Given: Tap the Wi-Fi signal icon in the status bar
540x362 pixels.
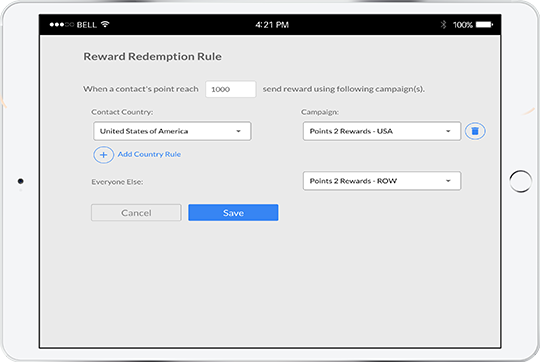Looking at the screenshot, I should tap(105, 24).
